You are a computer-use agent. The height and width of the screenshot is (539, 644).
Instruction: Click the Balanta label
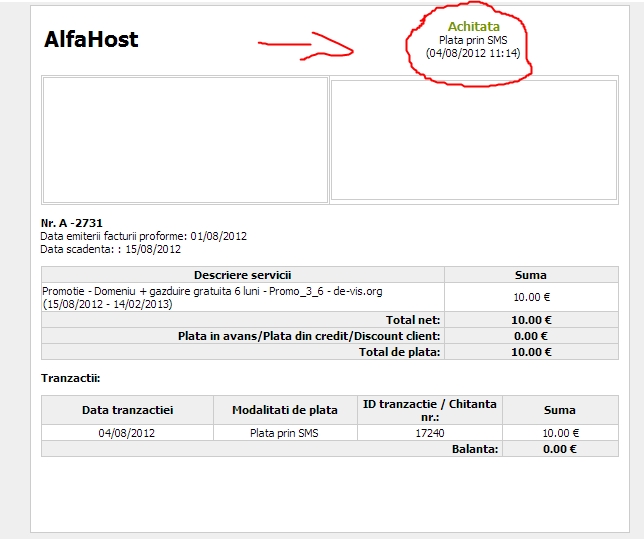coord(475,449)
